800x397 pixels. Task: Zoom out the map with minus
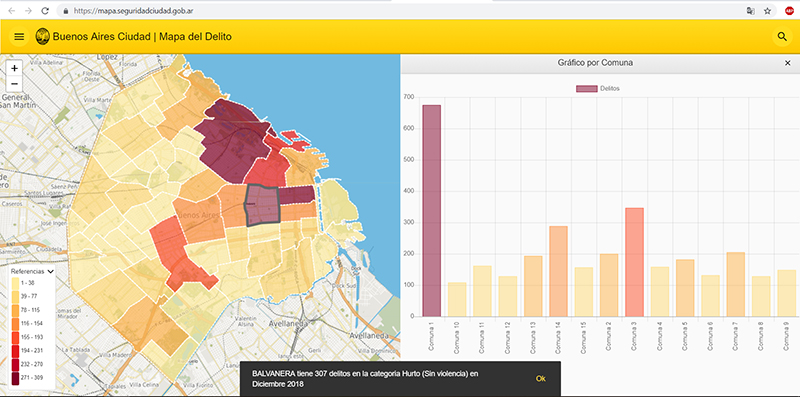(x=14, y=83)
